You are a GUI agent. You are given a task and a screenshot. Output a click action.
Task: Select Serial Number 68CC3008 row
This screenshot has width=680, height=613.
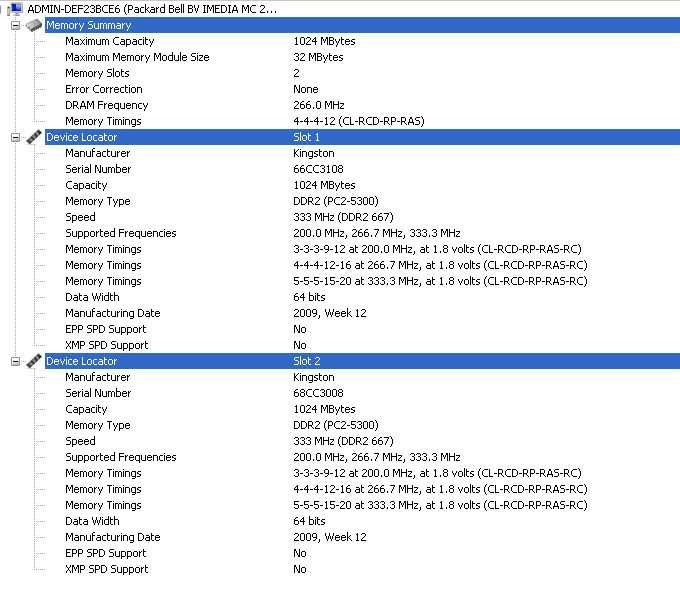coord(98,393)
